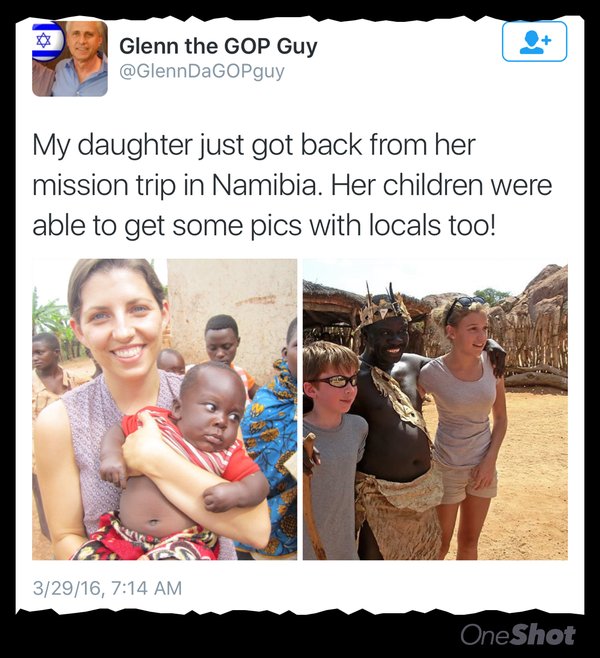Click the @GlennDaGOPguy handle

pyautogui.click(x=202, y=71)
